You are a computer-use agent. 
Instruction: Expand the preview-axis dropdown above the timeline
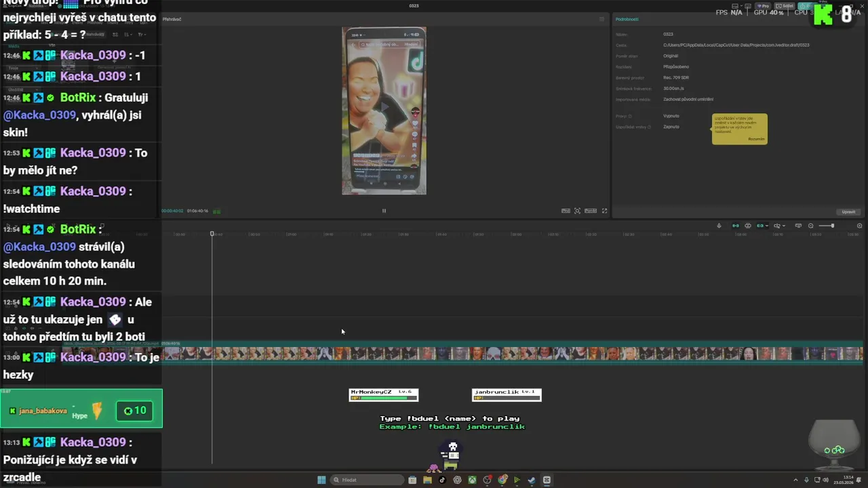784,226
